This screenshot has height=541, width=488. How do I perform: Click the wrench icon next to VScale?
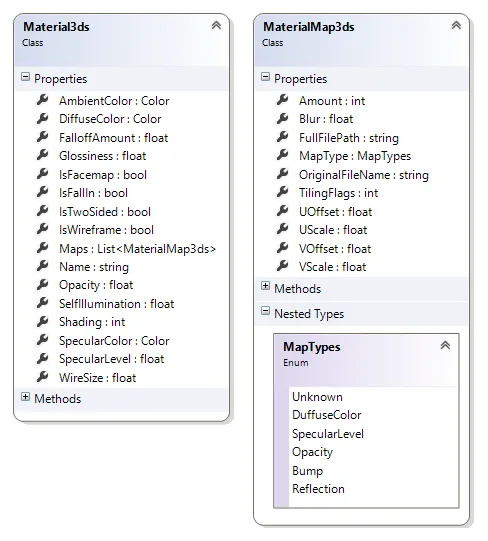coord(283,266)
